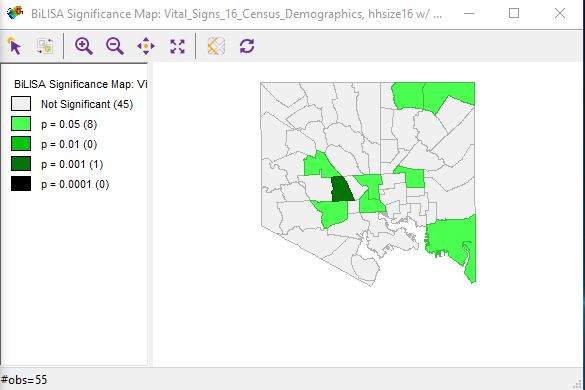Click the p = 0.001 dark green swatch
This screenshot has height=390, width=585.
click(21, 164)
